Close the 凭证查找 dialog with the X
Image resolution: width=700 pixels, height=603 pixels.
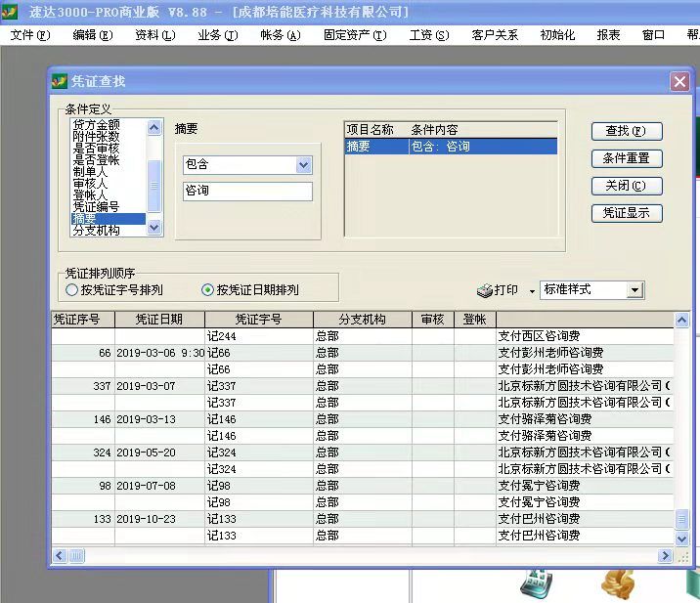click(x=679, y=82)
